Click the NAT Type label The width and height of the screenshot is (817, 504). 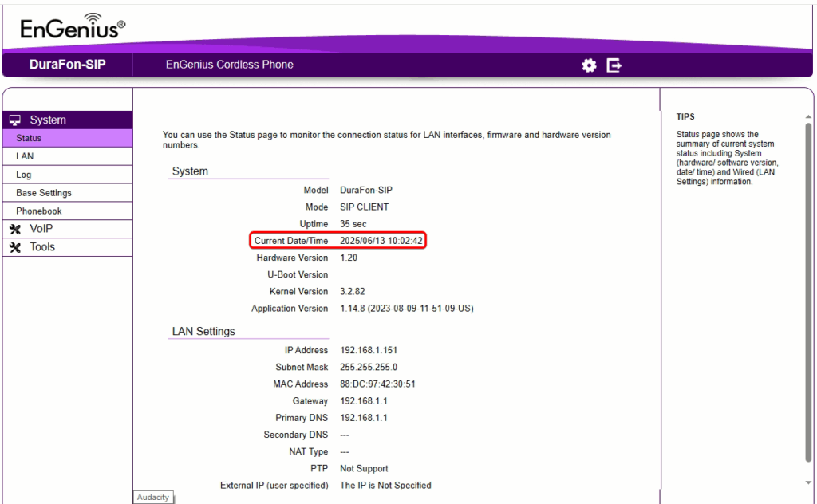pos(308,451)
